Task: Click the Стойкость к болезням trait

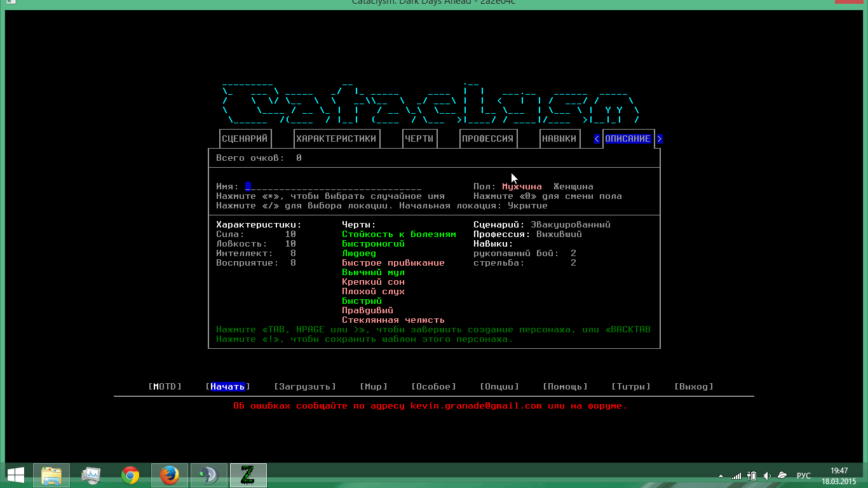Action: tap(399, 234)
